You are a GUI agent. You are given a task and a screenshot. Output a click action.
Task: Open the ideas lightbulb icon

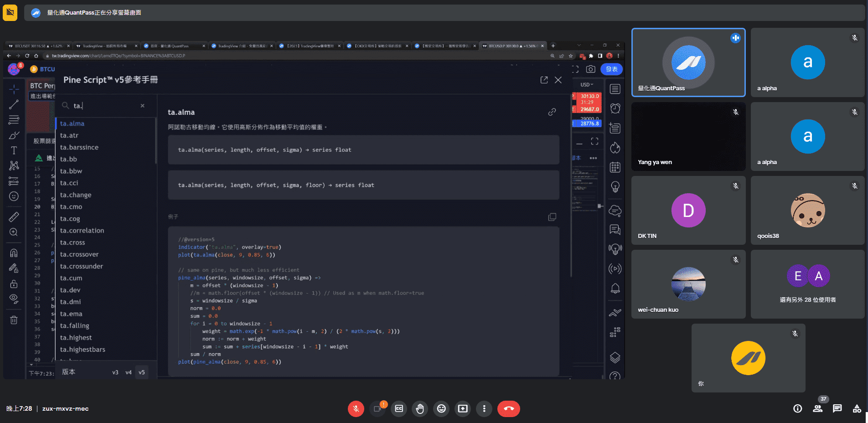tap(615, 187)
